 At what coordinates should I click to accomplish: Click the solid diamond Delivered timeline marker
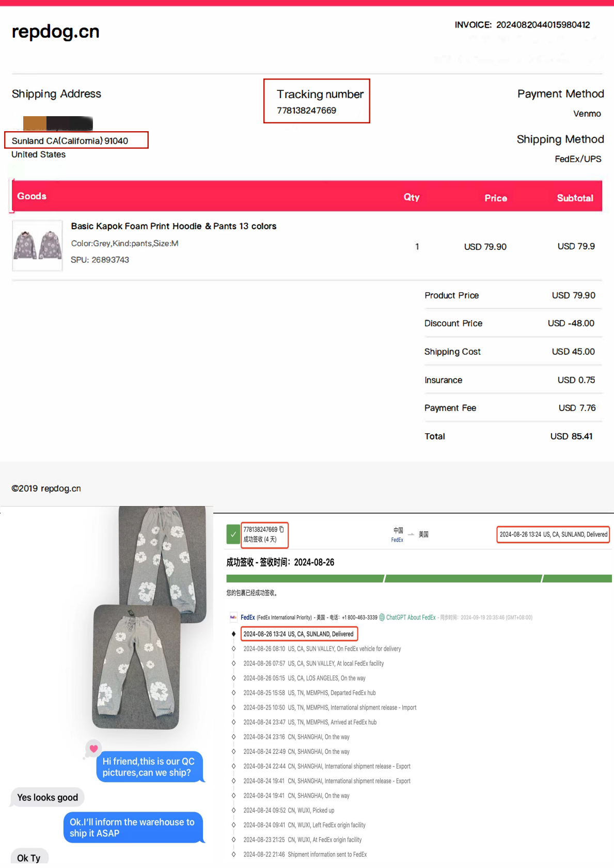click(x=233, y=634)
